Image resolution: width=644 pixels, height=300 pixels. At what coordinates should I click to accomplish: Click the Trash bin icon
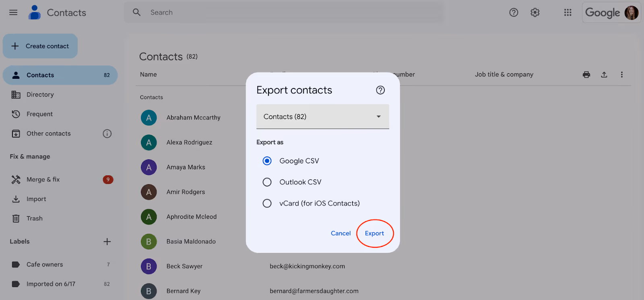tap(16, 218)
